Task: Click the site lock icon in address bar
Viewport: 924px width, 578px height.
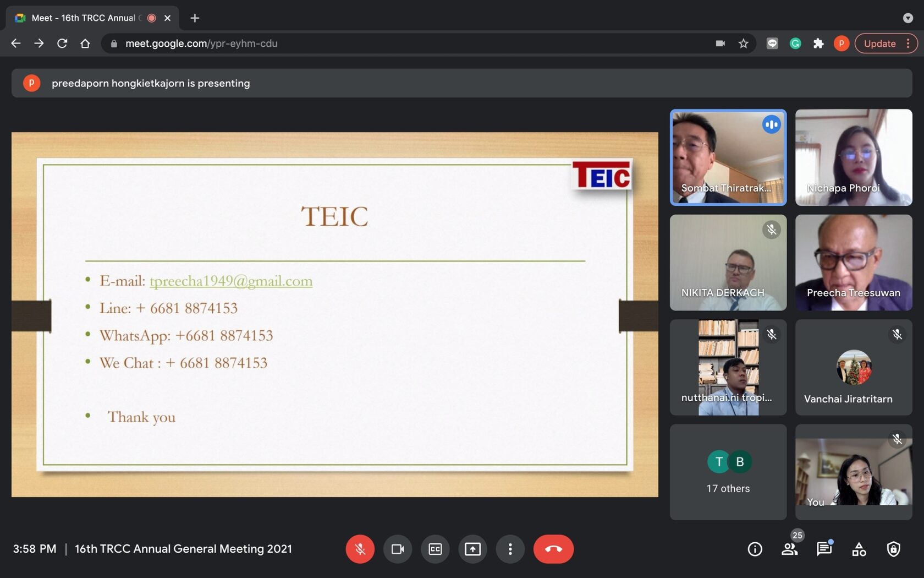Action: [114, 43]
